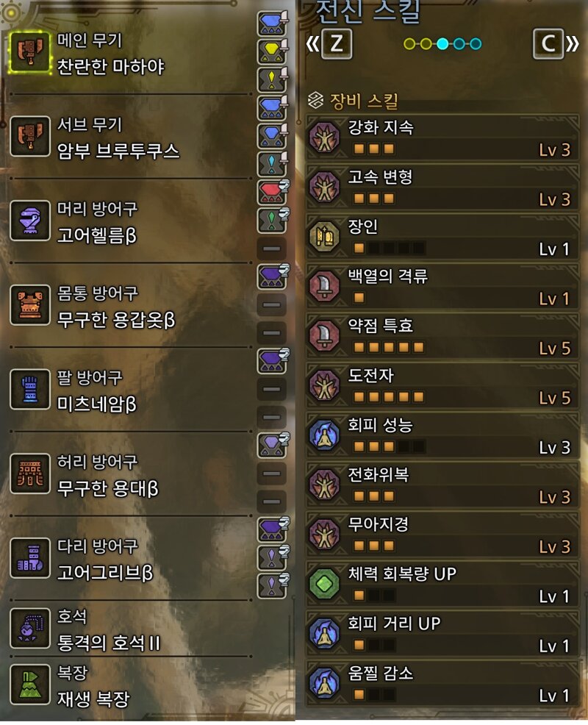Open the 강화 지속 Lv 3 skill entry
Image resolution: width=588 pixels, height=725 pixels.
click(442, 137)
